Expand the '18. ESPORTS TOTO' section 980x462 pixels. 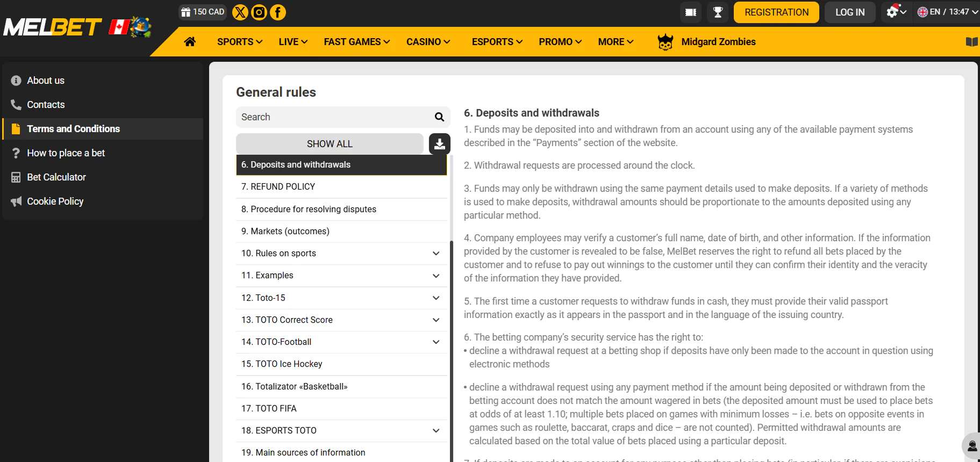[436, 431]
